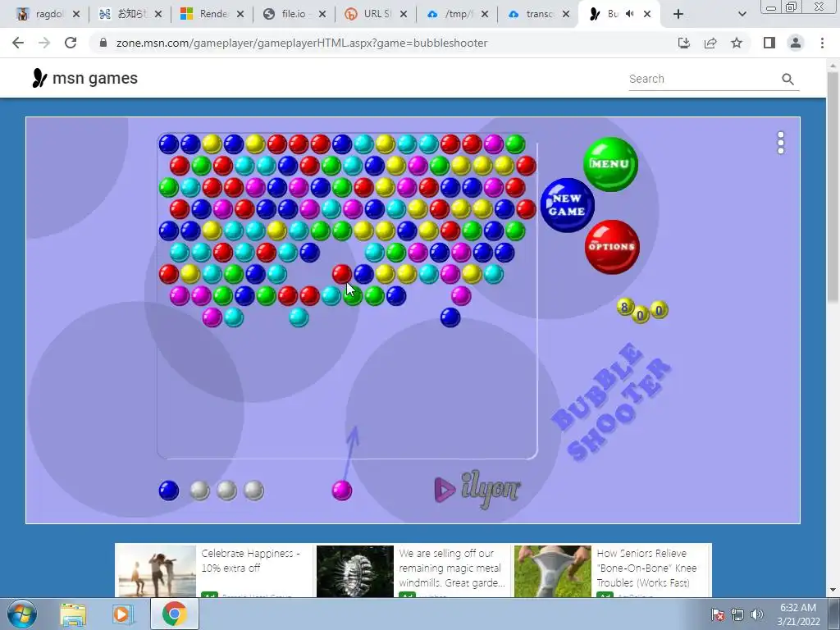Open Windows Explorer from the taskbar
Screen dimensions: 840x630
click(x=73, y=614)
